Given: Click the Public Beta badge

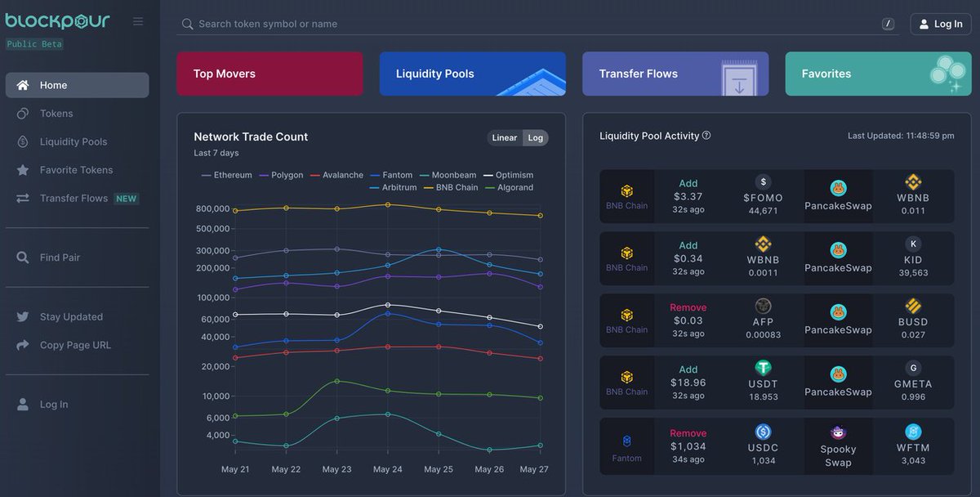Looking at the screenshot, I should tap(34, 44).
